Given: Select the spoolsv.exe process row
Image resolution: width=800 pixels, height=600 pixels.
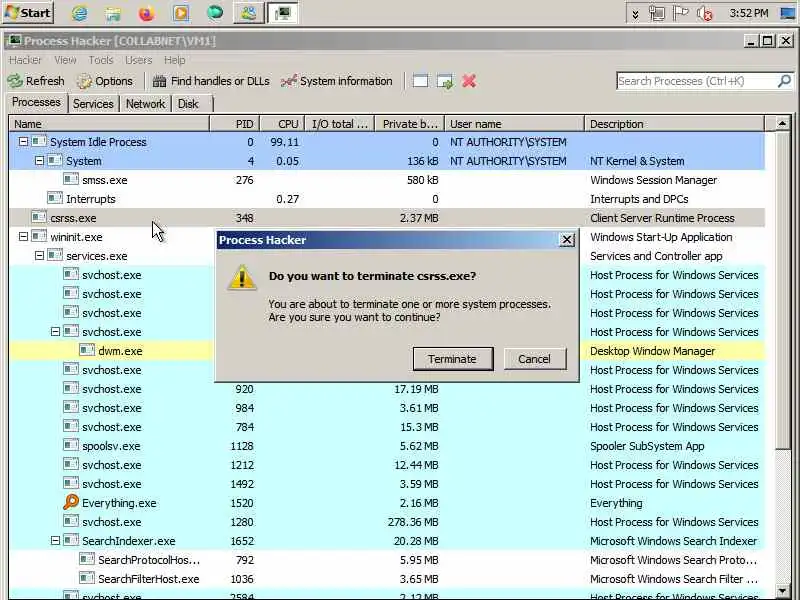Looking at the screenshot, I should [x=387, y=446].
